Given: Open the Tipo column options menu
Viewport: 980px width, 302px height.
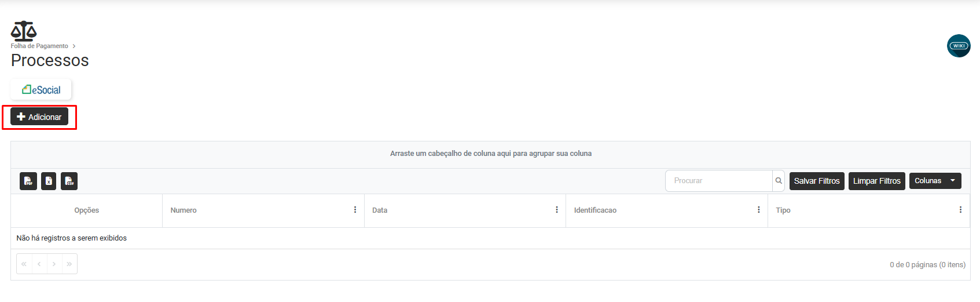Looking at the screenshot, I should [960, 210].
